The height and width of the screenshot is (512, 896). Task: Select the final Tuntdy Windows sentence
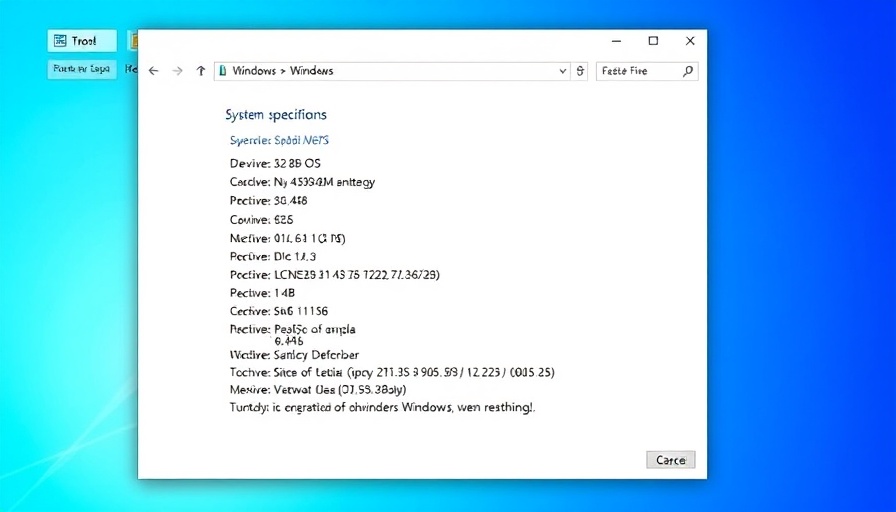pyautogui.click(x=382, y=408)
